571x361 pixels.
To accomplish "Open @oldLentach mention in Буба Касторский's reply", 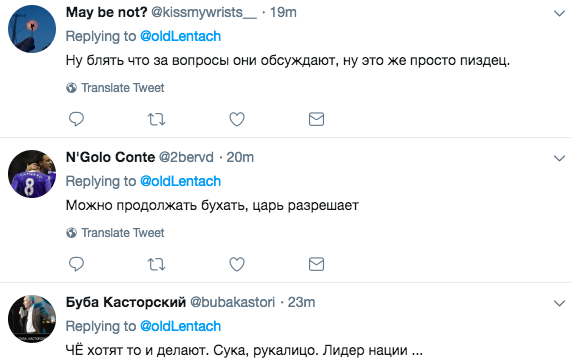I will (181, 326).
